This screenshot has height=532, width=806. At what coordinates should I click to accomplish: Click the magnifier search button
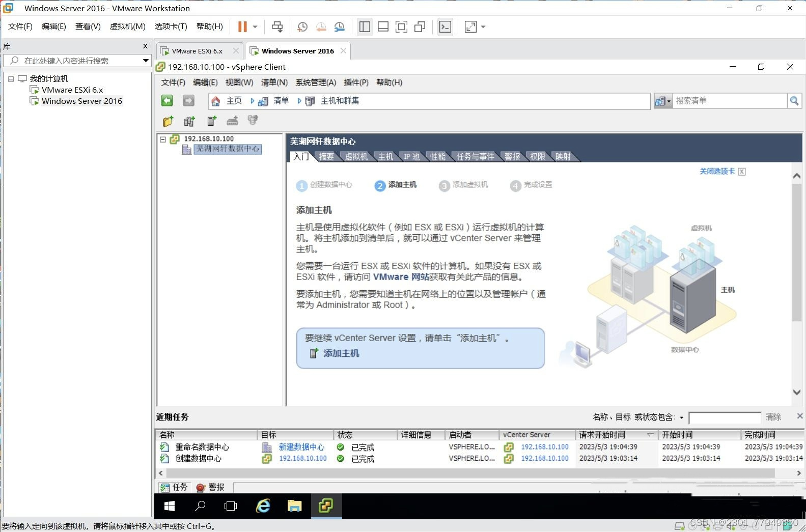click(x=794, y=101)
